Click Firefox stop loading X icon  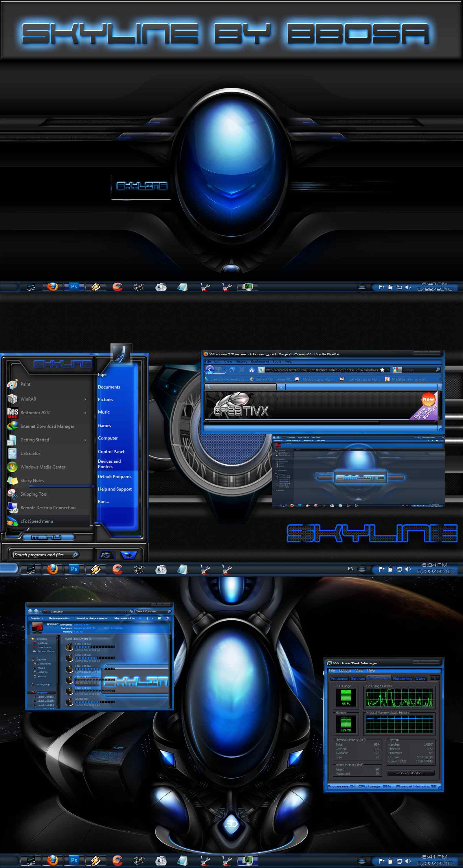tap(242, 370)
